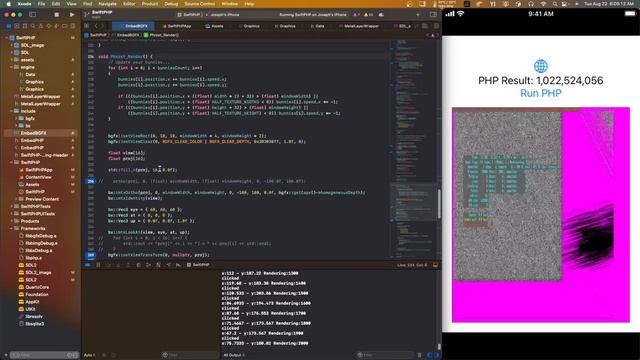Open the Xcode menu
Image resolution: width=640 pixels, height=360 pixels.
click(24, 4)
